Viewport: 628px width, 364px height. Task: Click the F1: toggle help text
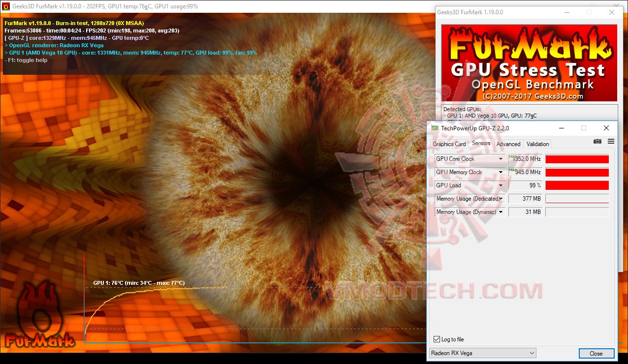pyautogui.click(x=26, y=60)
